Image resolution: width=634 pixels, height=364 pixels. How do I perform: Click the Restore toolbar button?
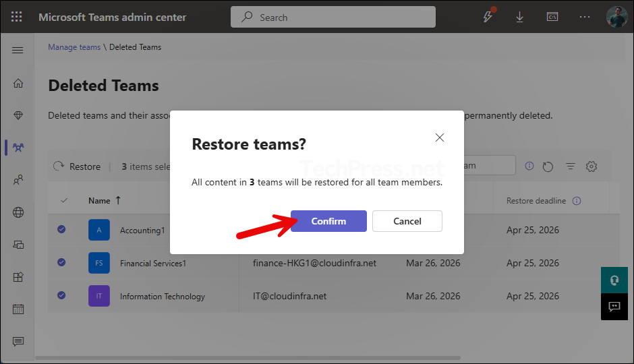[x=77, y=166]
